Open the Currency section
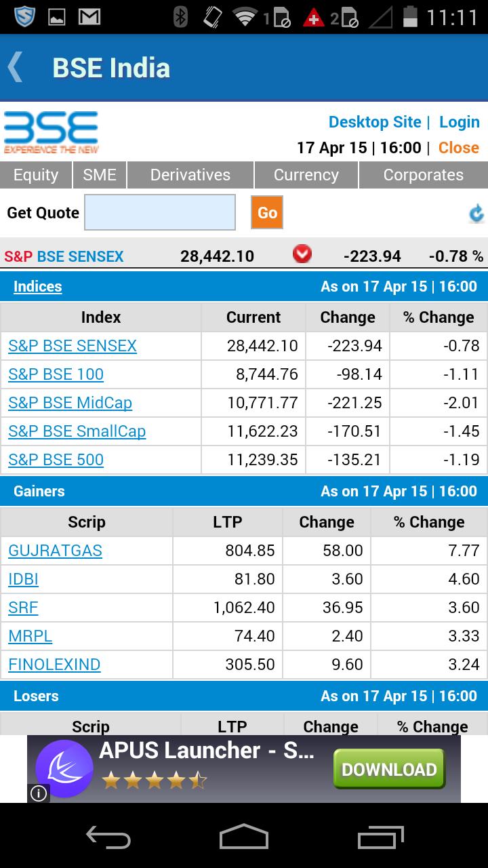Viewport: 488px width, 868px height. click(306, 175)
